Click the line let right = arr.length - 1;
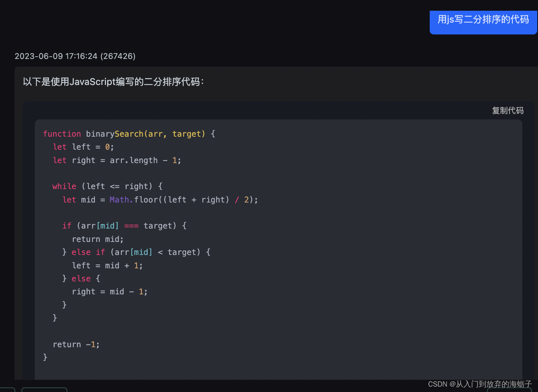538x392 pixels. click(x=117, y=160)
